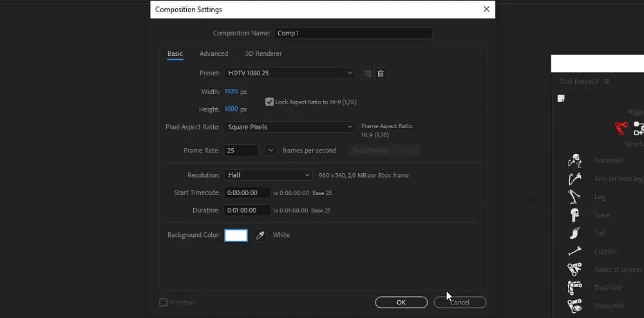Click the Show/hide structures icon
The height and width of the screenshot is (318, 644).
(x=574, y=305)
